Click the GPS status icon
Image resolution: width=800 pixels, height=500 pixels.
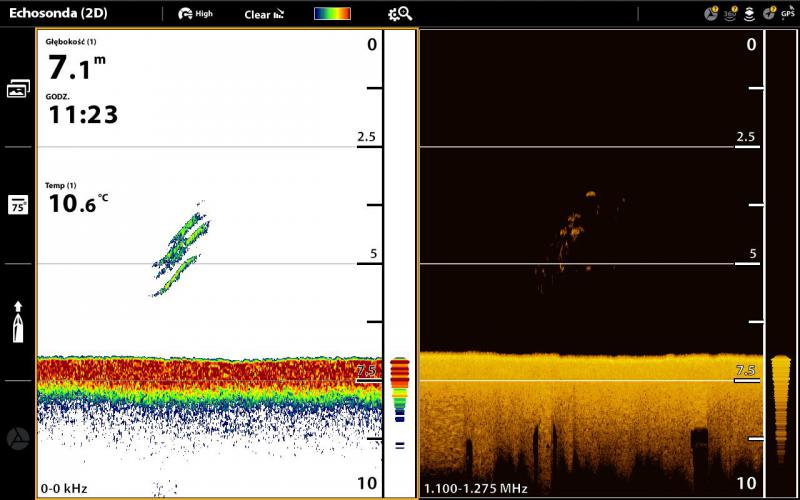787,13
